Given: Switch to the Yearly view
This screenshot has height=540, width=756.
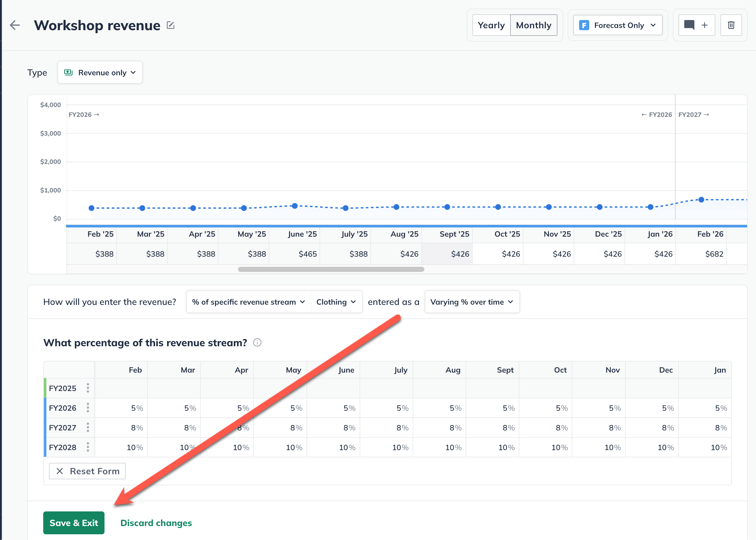Looking at the screenshot, I should coord(491,25).
